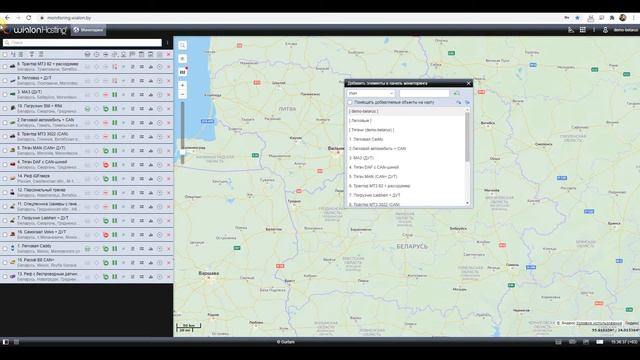Open the apps grid icon in top bar
The image size is (640, 360).
582,30
